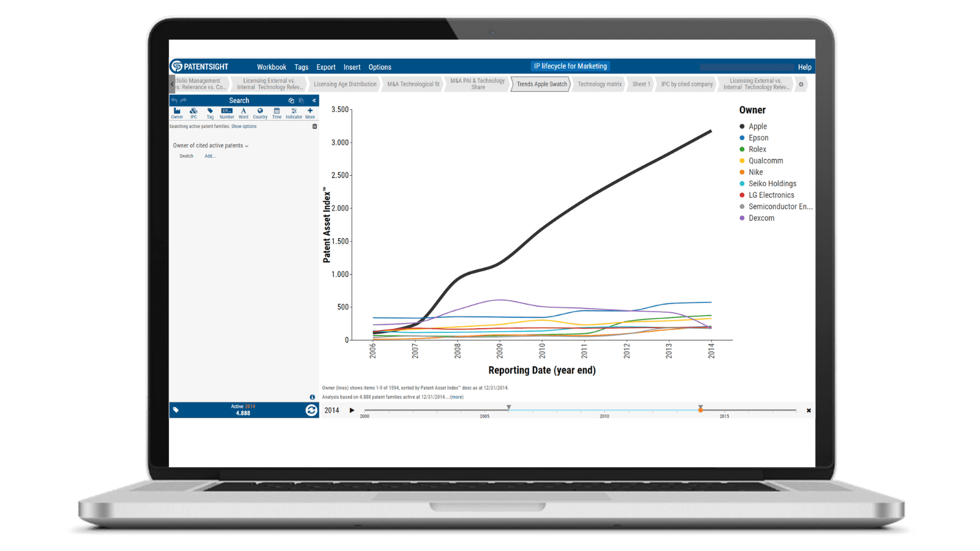Toggle Seiko Holdings in the legend
The image size is (980, 551).
coord(768,184)
